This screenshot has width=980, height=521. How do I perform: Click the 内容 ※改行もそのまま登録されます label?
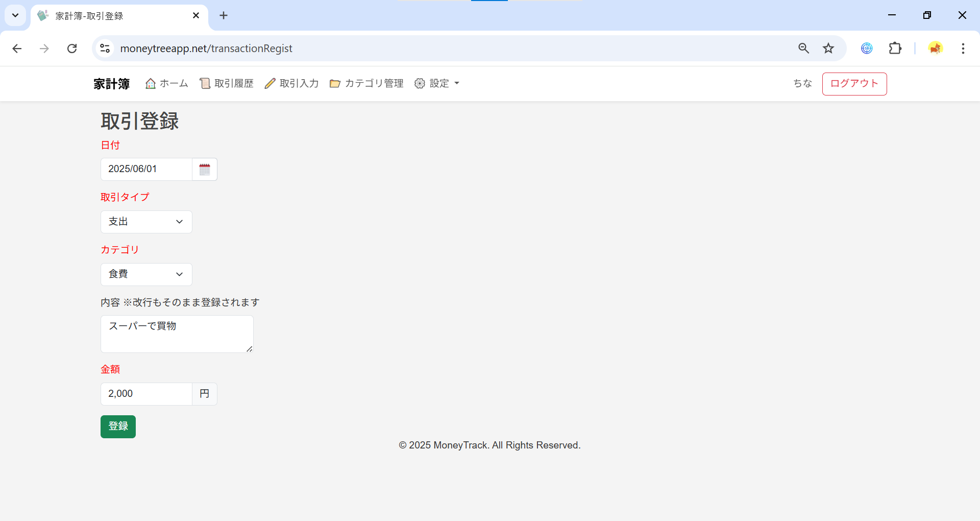click(x=180, y=303)
